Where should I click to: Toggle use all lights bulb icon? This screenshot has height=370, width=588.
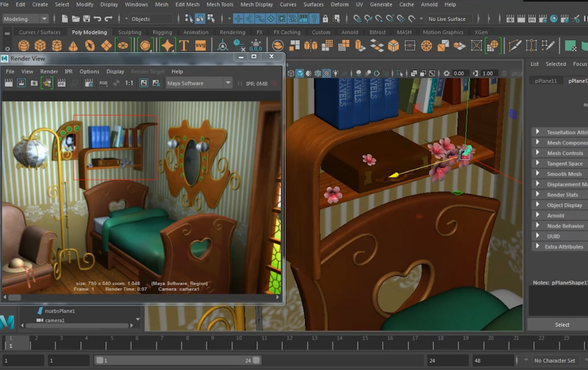click(x=336, y=74)
